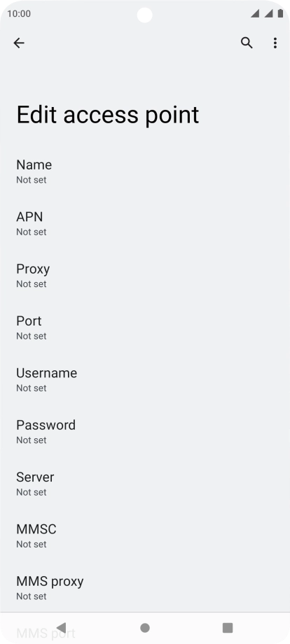Set the Password entry
Screen dimensions: 290x644
pyautogui.click(x=145, y=432)
